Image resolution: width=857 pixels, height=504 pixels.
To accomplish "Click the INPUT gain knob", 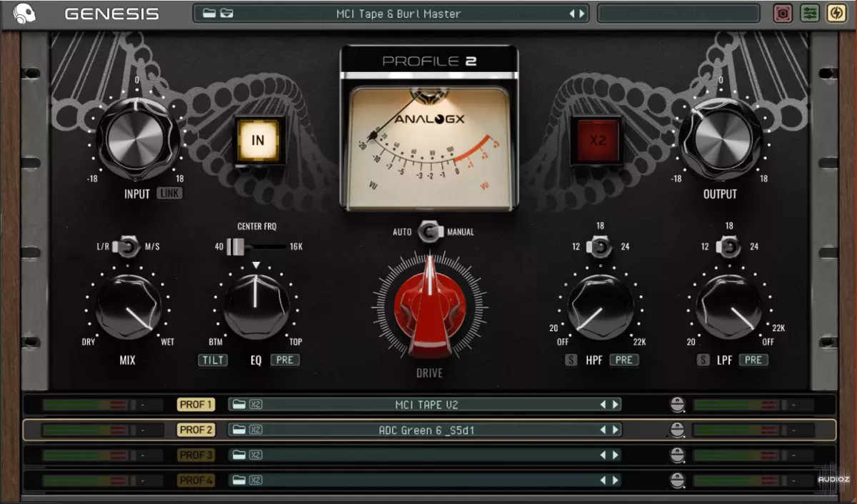I will (137, 138).
